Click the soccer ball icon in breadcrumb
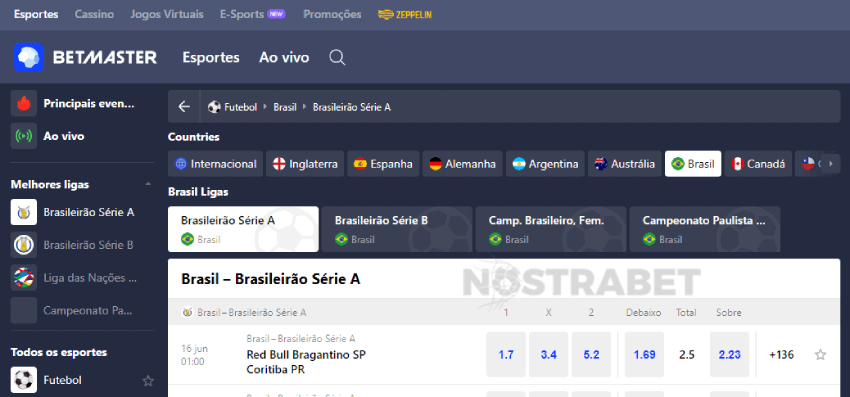850x397 pixels. pyautogui.click(x=214, y=107)
